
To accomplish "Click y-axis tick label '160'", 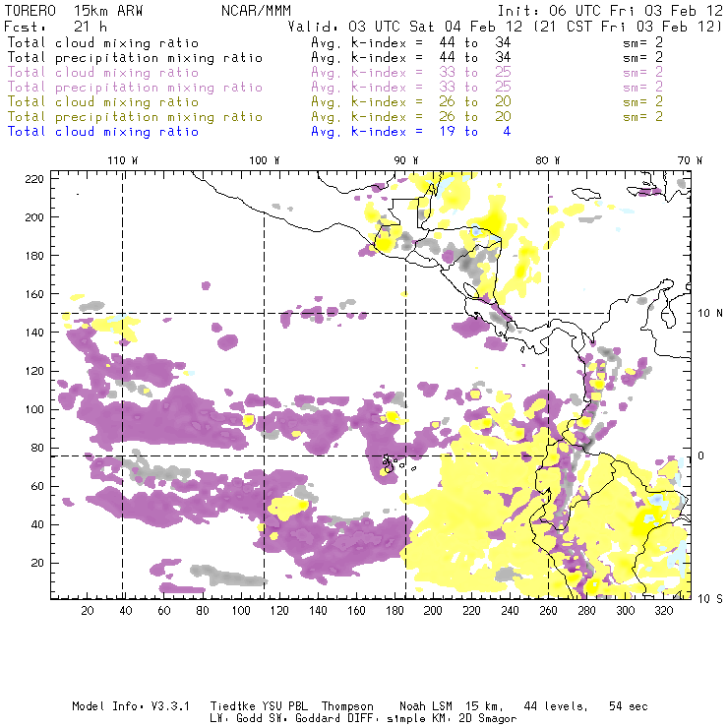I will [34, 294].
